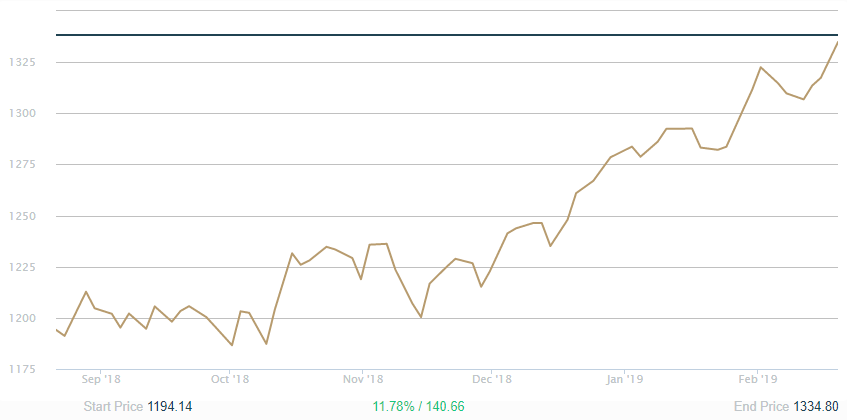Screen dimensions: 847x420
Task: Select the 1334.80 end price value
Action: pos(815,407)
